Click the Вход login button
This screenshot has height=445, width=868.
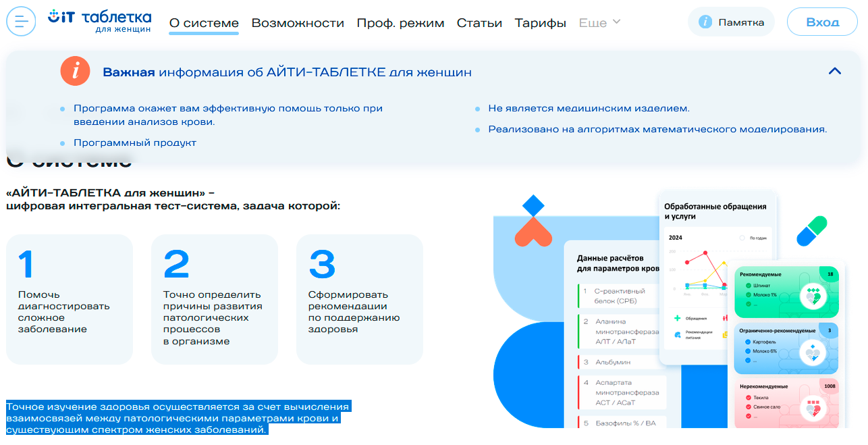coord(822,22)
